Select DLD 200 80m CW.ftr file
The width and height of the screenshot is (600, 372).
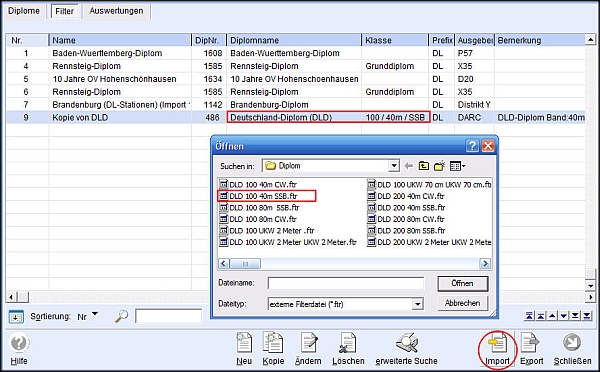406,219
